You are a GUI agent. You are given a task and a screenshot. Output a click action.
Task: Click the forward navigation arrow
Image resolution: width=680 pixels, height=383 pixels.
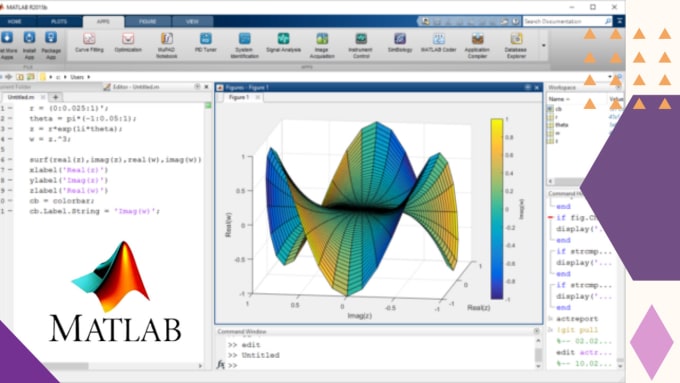(x=9, y=77)
